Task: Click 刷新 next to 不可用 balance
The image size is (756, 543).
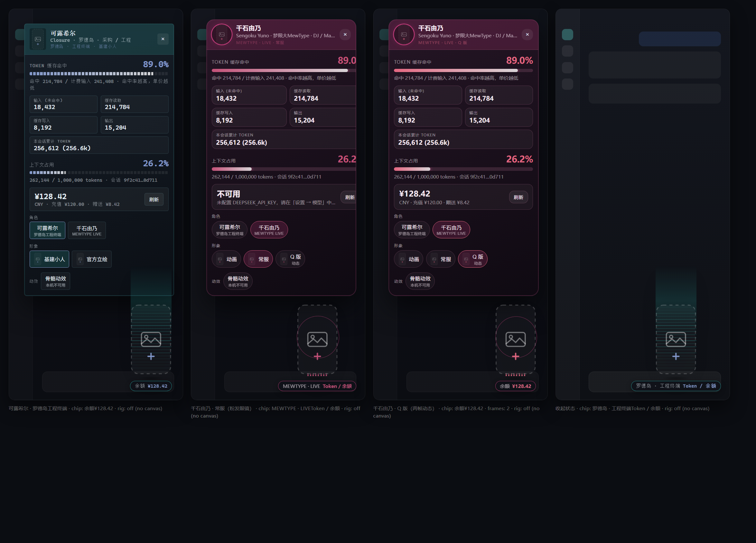Action: pyautogui.click(x=348, y=197)
